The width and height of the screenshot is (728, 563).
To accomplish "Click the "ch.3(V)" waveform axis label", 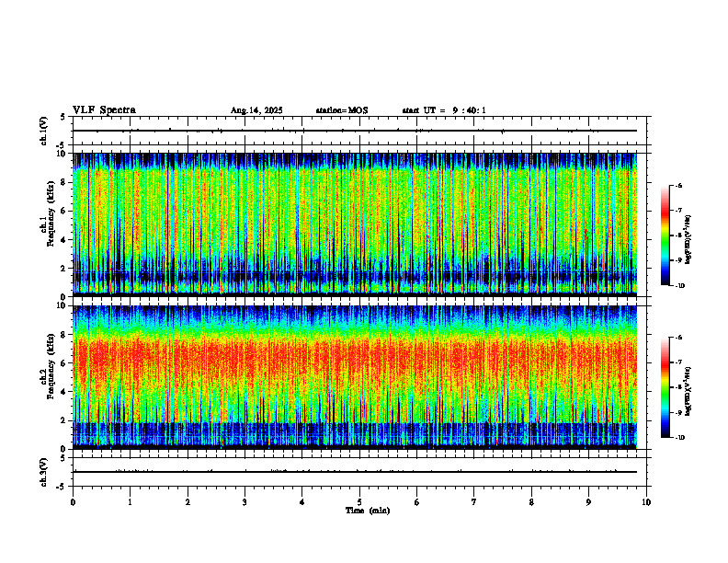I will (44, 473).
